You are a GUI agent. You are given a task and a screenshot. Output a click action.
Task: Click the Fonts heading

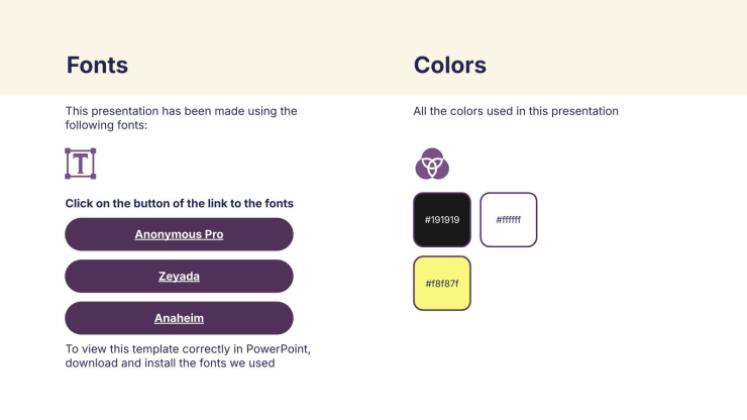[97, 65]
